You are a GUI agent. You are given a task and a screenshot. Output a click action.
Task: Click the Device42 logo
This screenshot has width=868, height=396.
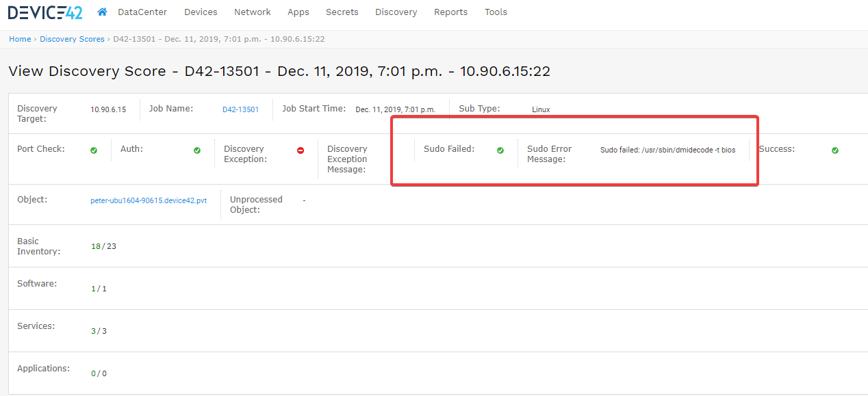[45, 12]
